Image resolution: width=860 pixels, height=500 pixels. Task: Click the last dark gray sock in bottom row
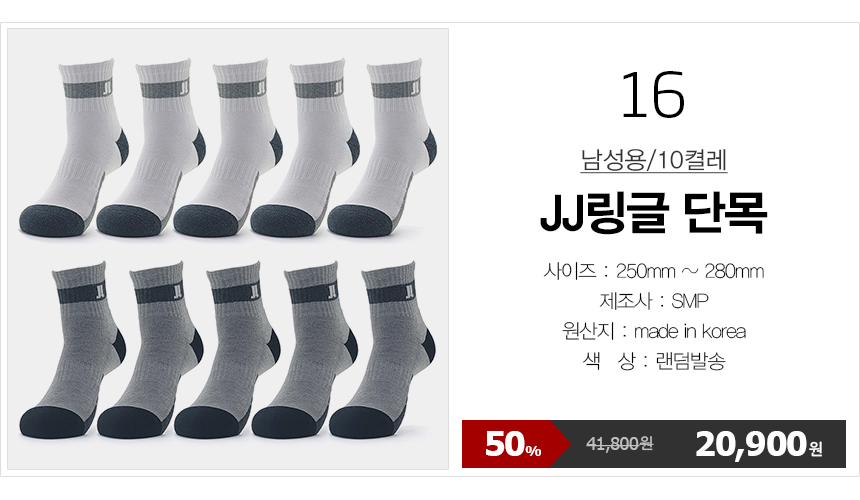coord(382,350)
